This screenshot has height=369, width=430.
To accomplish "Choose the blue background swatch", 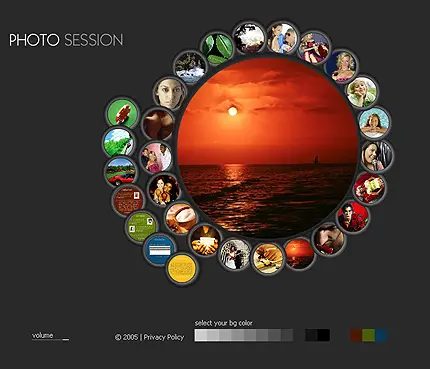I will [381, 335].
